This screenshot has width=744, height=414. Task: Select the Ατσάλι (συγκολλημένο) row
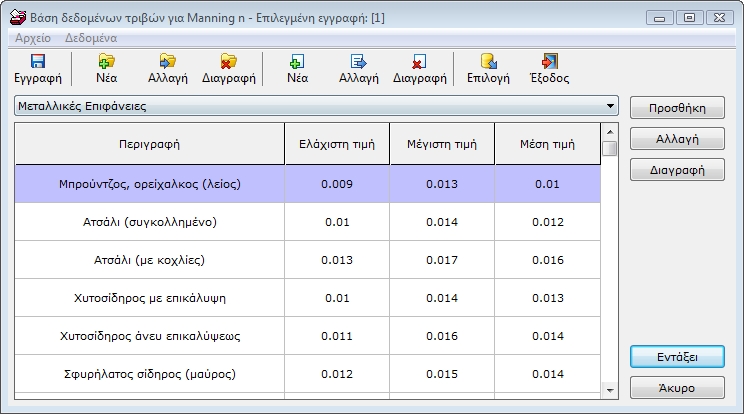pos(149,221)
